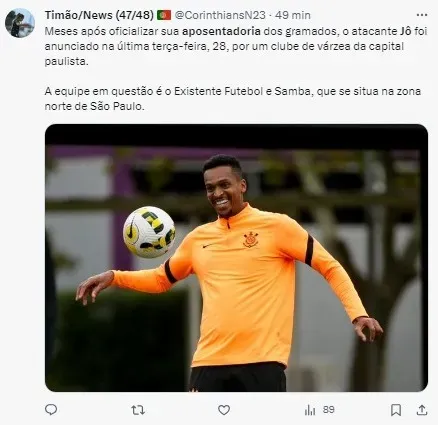
Task: Click the Timão/News (47/48) display name
Action: pos(99,15)
